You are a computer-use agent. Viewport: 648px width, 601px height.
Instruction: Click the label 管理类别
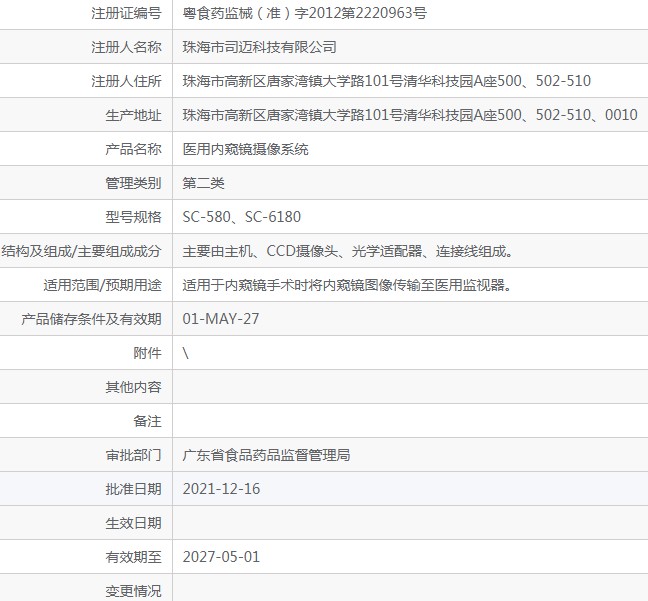[x=133, y=183]
